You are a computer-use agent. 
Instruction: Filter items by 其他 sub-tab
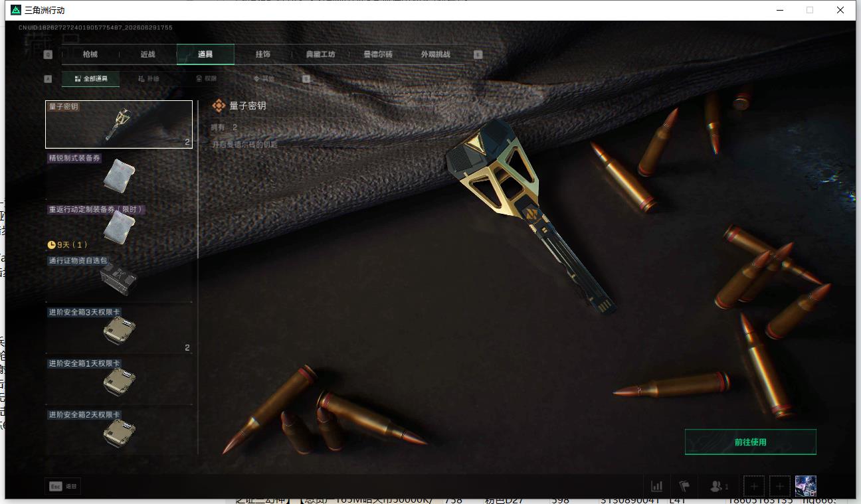[264, 78]
